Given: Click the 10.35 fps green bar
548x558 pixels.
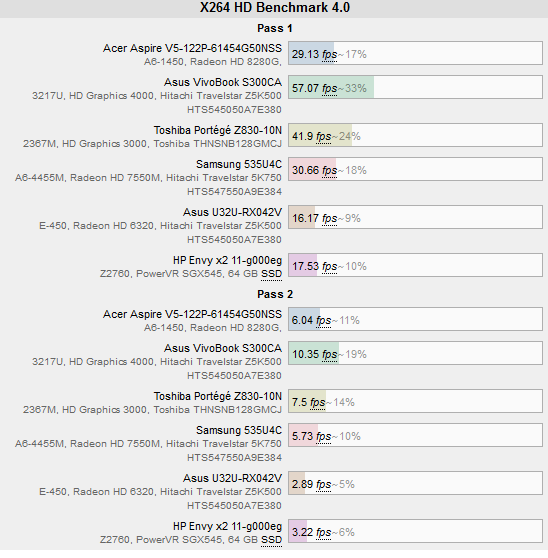Looking at the screenshot, I should 313,353.
